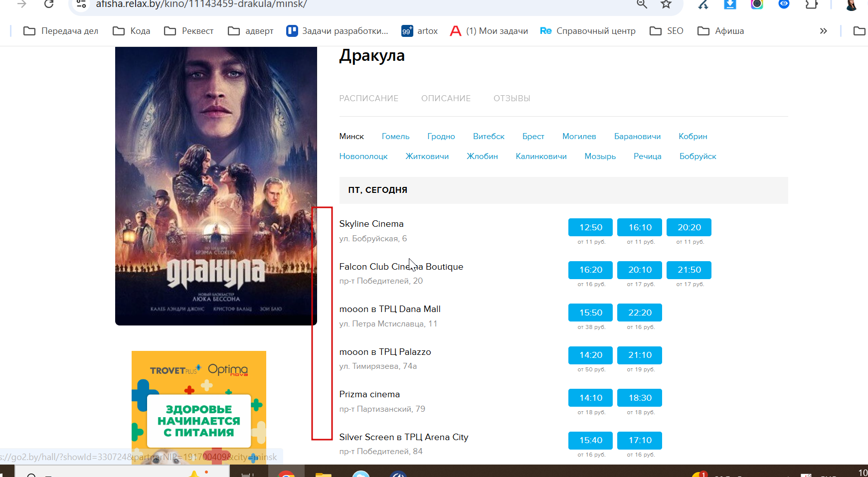Go forward with browser arrow
Screen dimensions: 868x477
(21, 4)
